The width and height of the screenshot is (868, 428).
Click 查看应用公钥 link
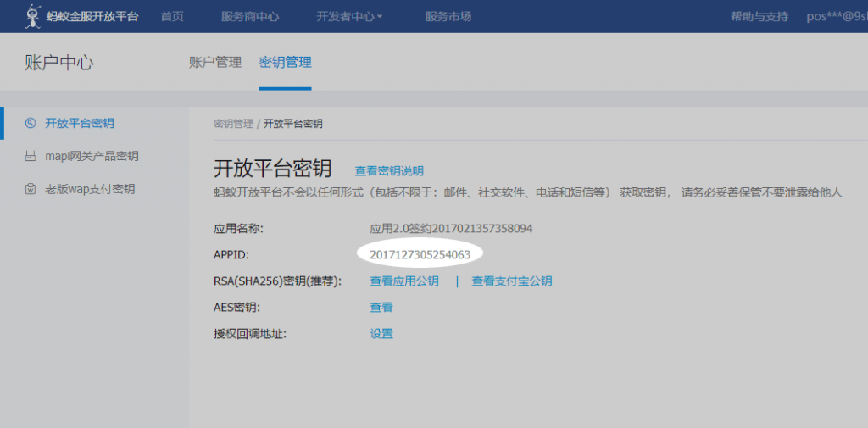coord(404,281)
